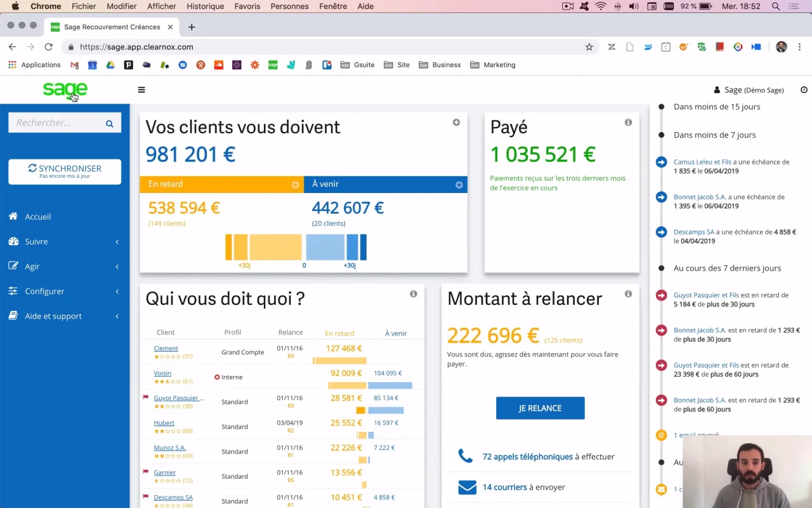Open the Favoris menu
Viewport: 812px width, 508px height.
(247, 6)
